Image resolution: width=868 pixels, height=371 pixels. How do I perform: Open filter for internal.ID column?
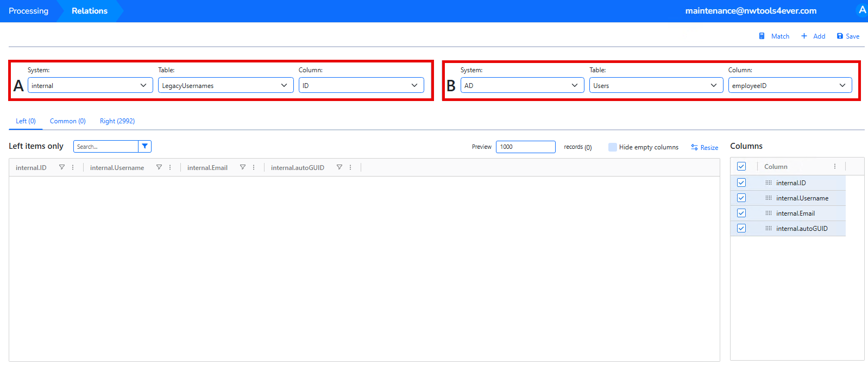pyautogui.click(x=62, y=167)
